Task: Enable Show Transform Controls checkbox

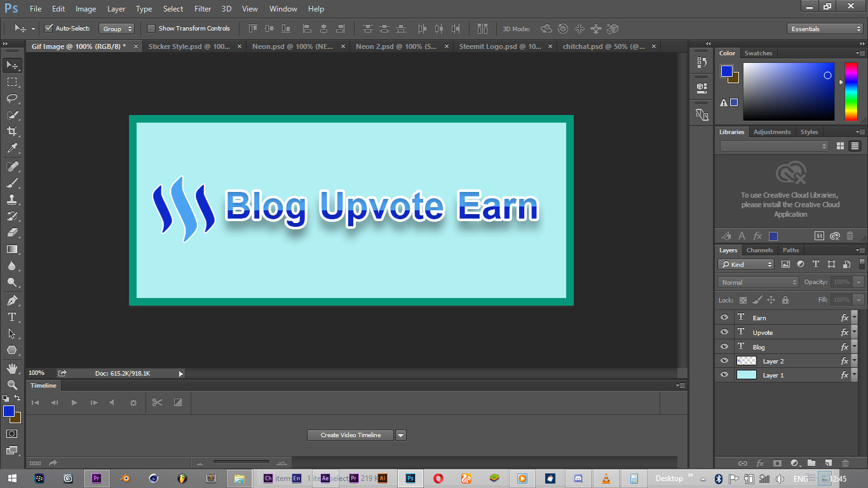Action: (151, 29)
